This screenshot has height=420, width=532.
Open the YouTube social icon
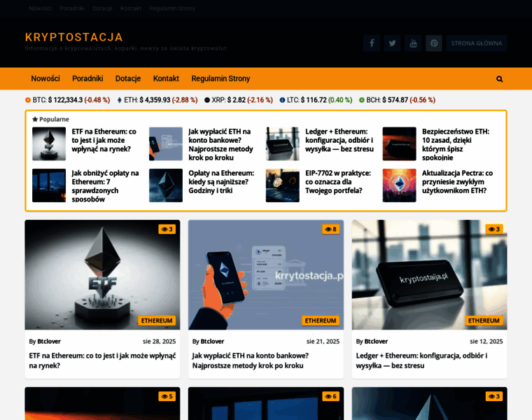click(x=413, y=43)
